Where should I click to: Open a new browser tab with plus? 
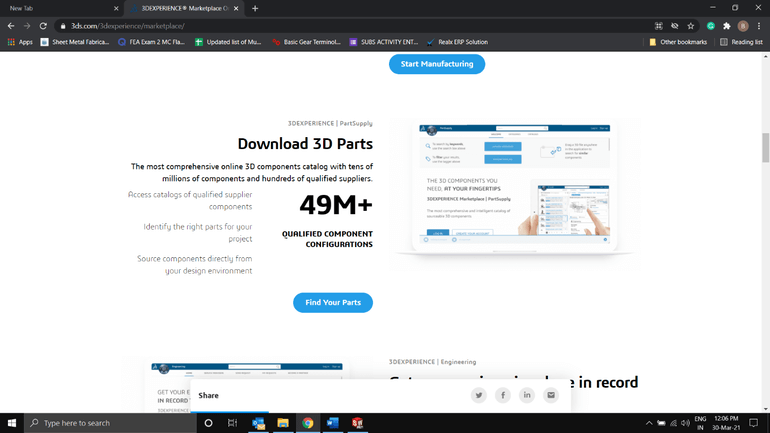255,8
